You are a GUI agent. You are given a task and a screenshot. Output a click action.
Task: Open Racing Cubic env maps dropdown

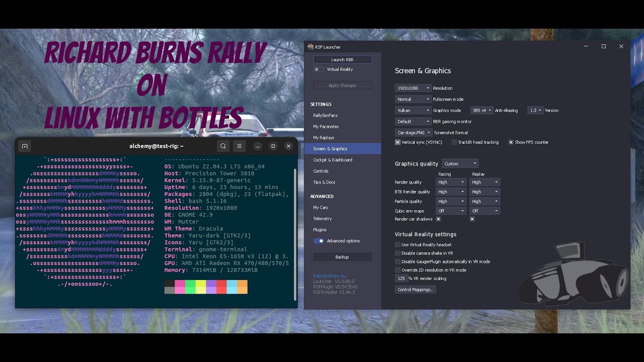[451, 211]
